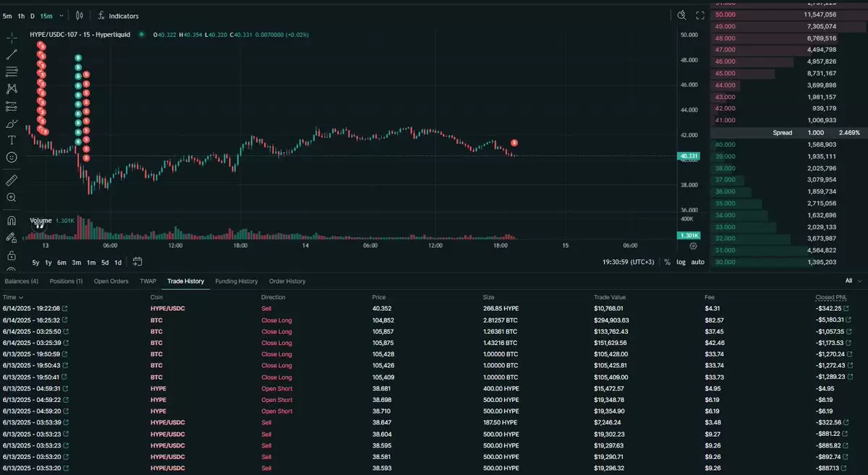Click the 50.000 ask price in order book
The height and width of the screenshot is (475, 868).
coord(726,14)
